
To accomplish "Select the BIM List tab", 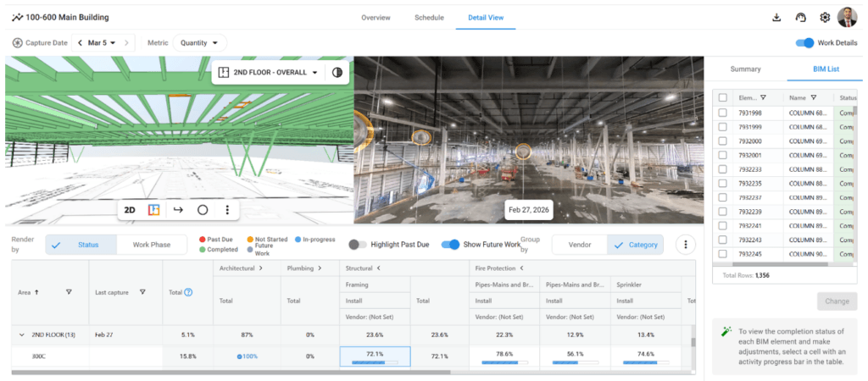I will click(x=826, y=69).
